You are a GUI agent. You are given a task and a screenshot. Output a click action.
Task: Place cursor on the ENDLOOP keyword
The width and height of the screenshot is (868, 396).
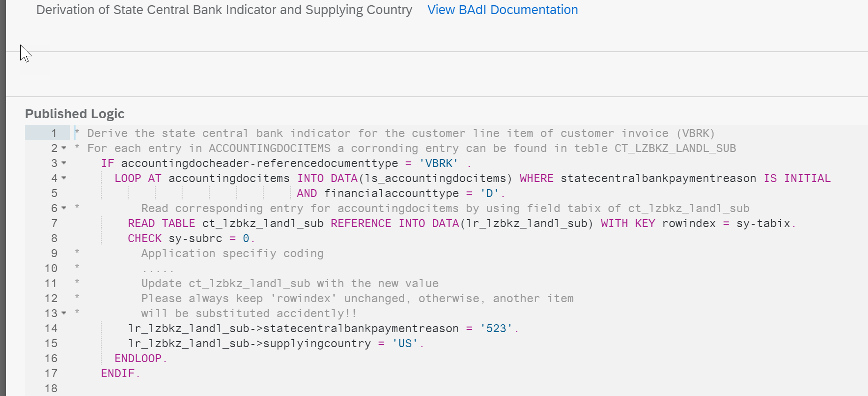138,358
